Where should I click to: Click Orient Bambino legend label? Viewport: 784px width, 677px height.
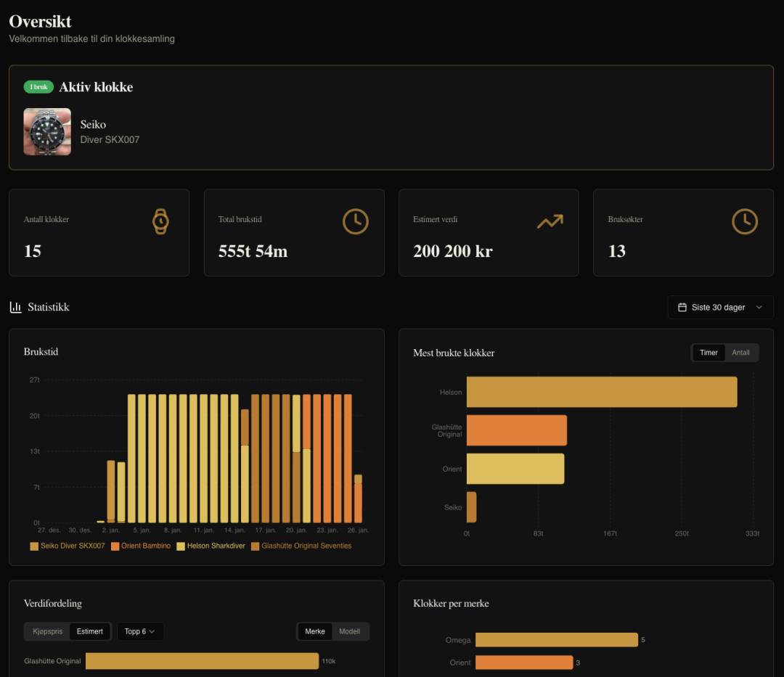click(146, 546)
